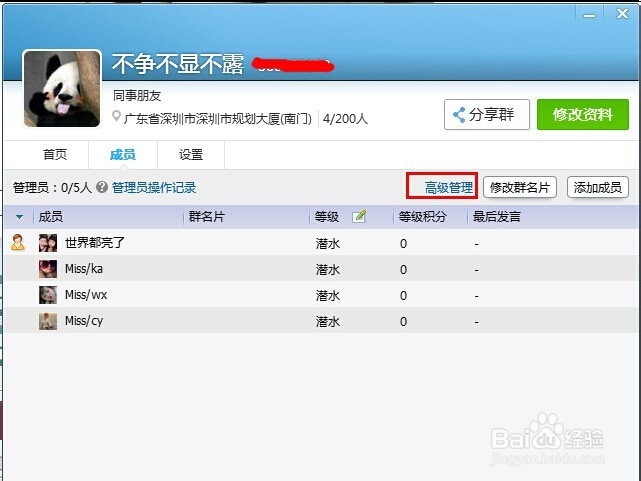The height and width of the screenshot is (481, 641).
Task: Open the 管理员操作记录 link
Action: [154, 188]
